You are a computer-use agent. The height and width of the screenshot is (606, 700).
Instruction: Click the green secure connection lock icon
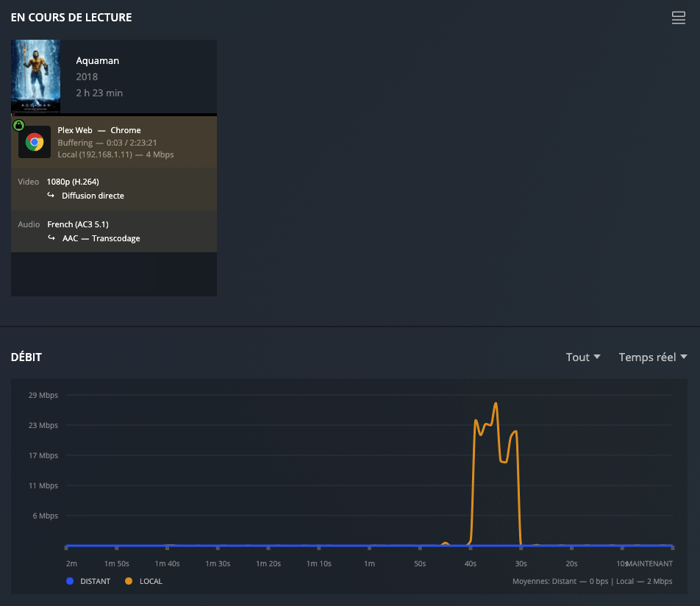19,125
